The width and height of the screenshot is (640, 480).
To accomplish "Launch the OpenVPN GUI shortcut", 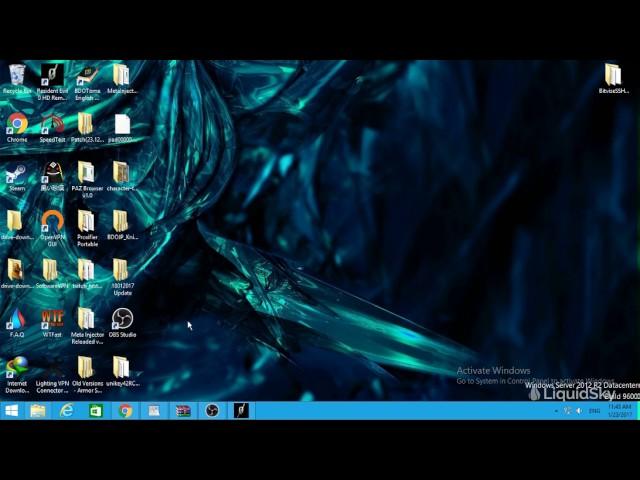I will tap(52, 229).
